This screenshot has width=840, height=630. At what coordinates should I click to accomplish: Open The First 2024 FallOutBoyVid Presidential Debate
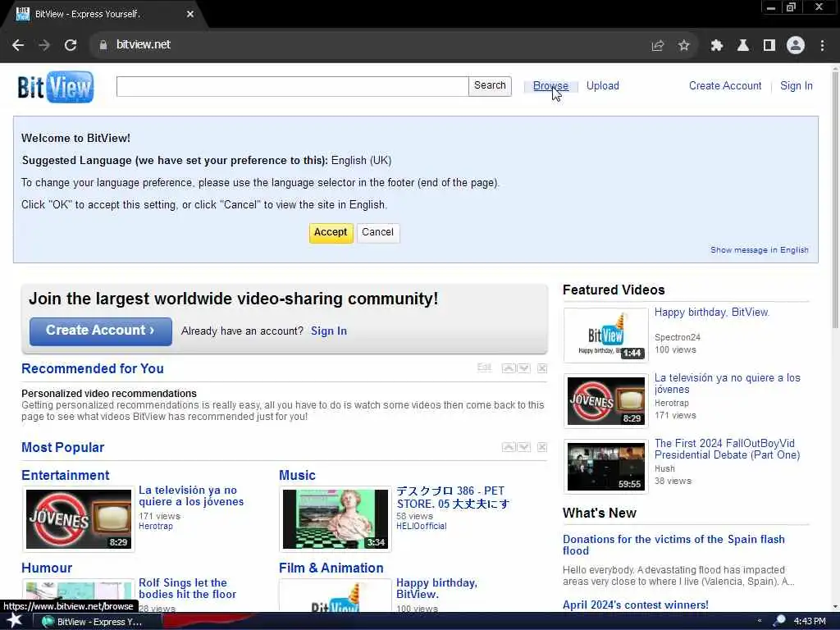click(727, 449)
